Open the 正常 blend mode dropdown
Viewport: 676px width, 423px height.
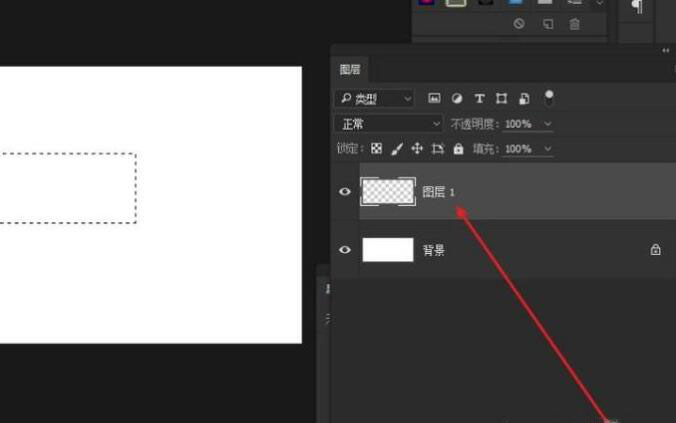pos(389,124)
